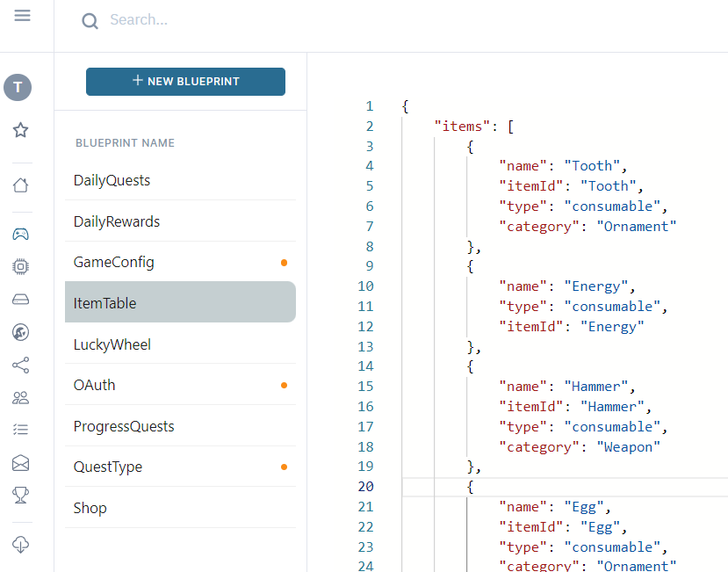
Task: Open the trophy leaderboard icon
Action: (x=20, y=496)
